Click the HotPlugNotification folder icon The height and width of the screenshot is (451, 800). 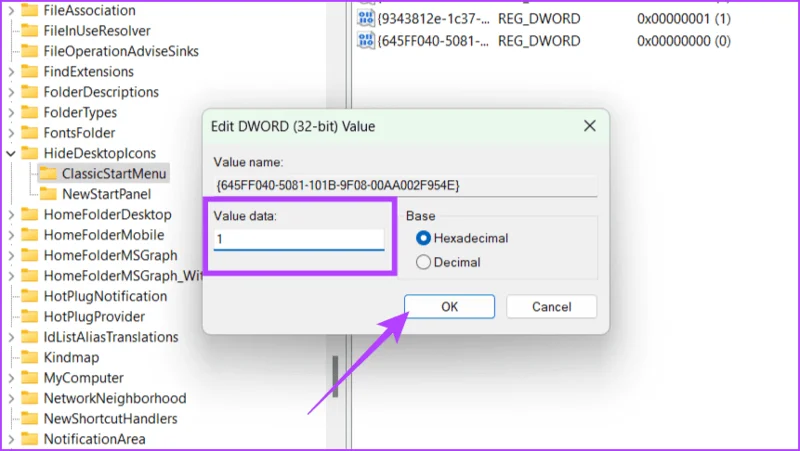30,296
